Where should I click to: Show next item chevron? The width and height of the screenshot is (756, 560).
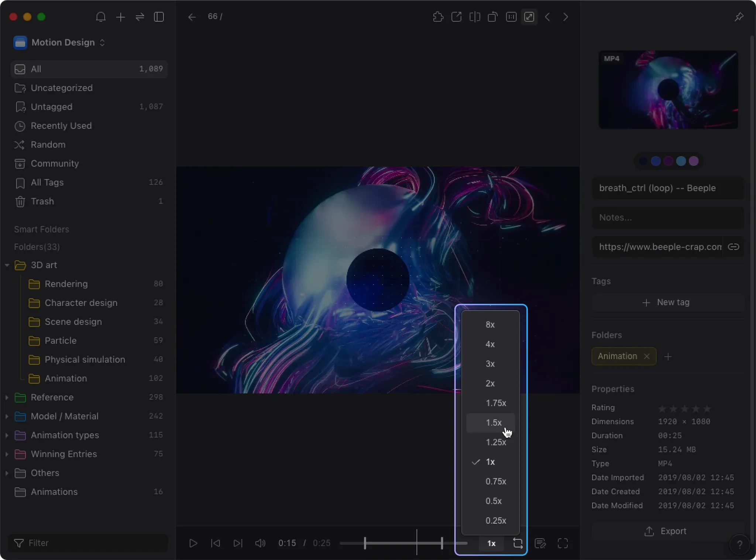click(566, 17)
